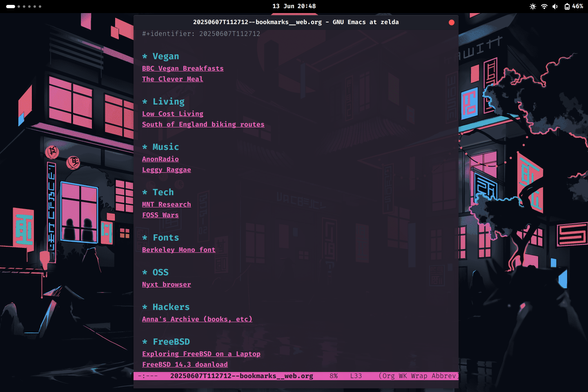Collapse the Vegan heading star
Viewport: 588px width, 392px height.
click(x=145, y=56)
